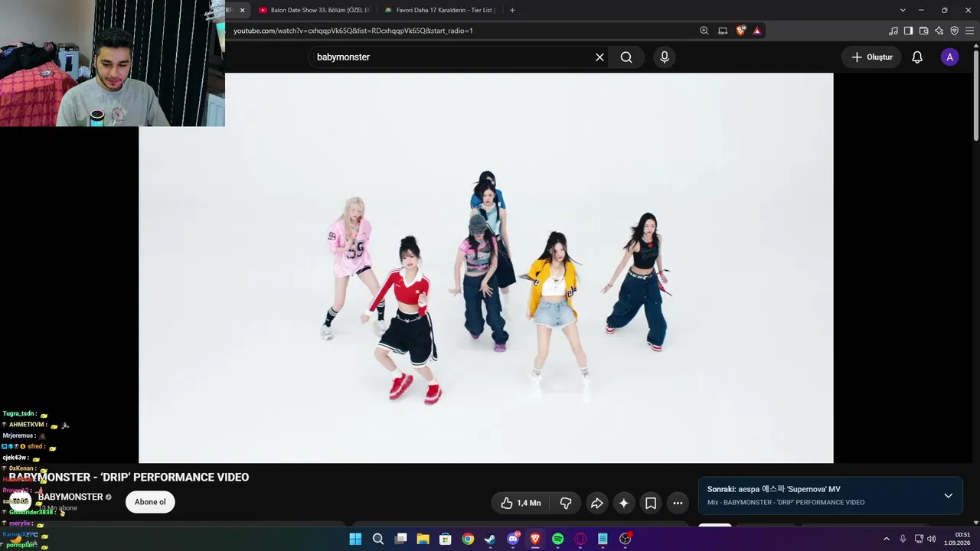Clear the babymonster search text

(599, 57)
